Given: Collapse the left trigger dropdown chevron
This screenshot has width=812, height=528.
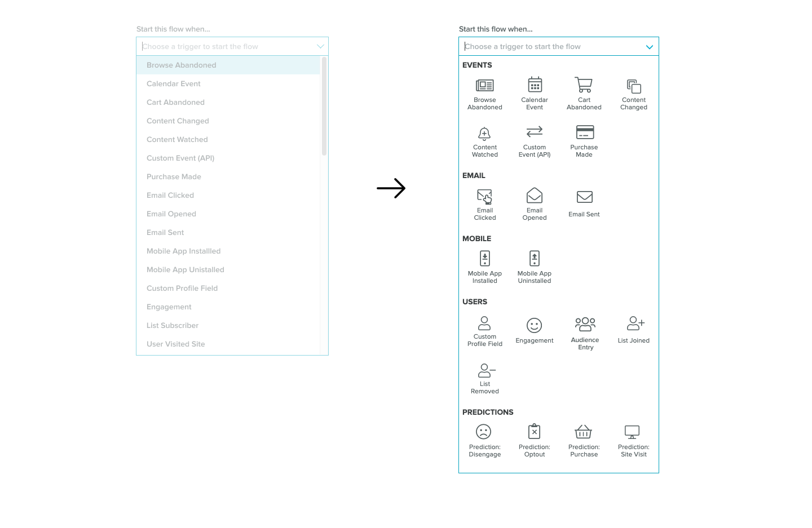Looking at the screenshot, I should [x=320, y=47].
